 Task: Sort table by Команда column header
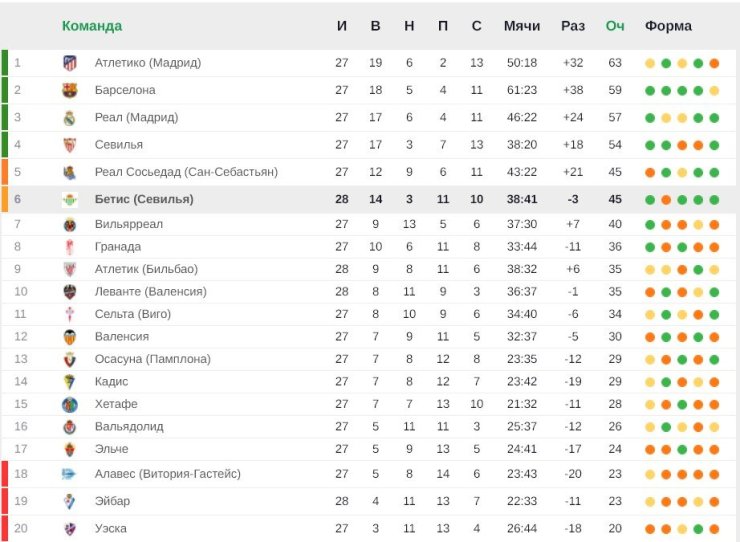coord(92,26)
